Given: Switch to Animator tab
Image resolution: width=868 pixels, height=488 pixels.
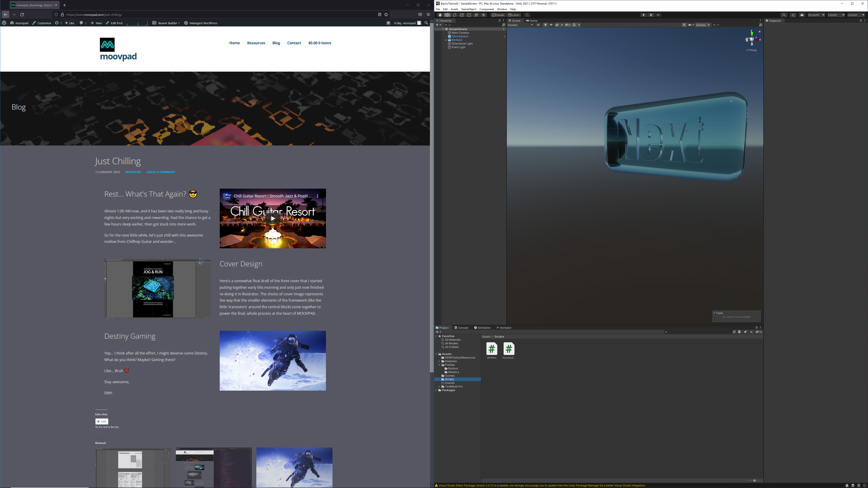Looking at the screenshot, I should (x=504, y=328).
